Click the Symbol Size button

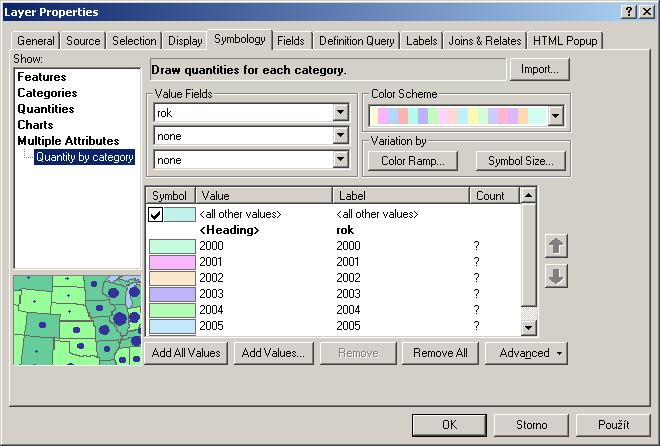(x=521, y=161)
